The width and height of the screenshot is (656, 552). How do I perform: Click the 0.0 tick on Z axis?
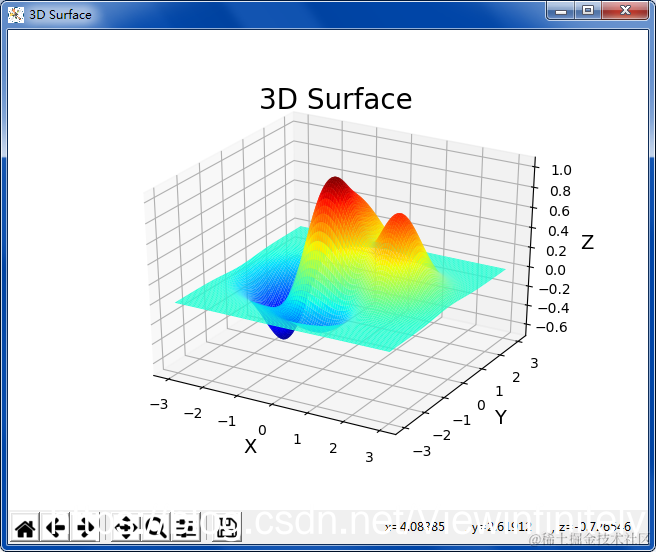point(555,270)
